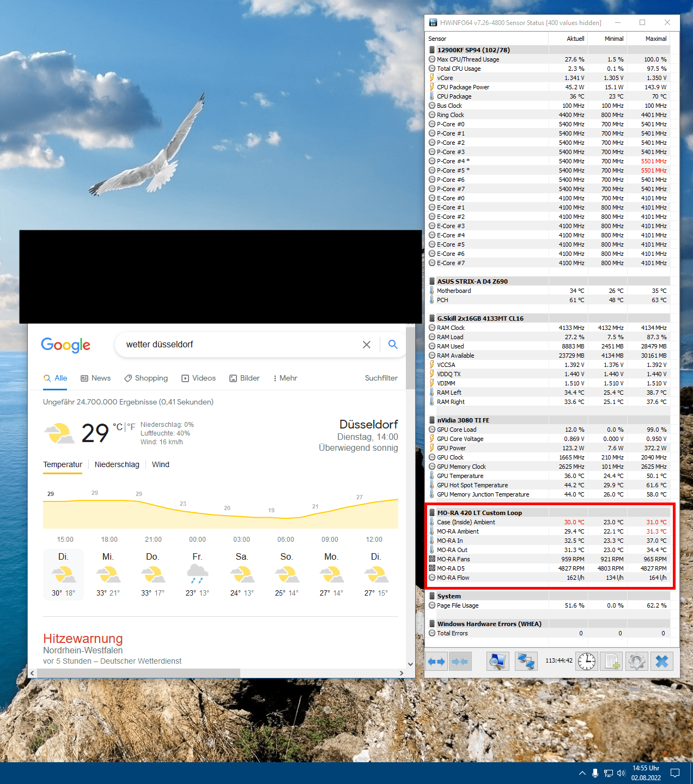693x784 pixels.
Task: Start HWiNFO logging sheet-plus icon
Action: click(612, 661)
